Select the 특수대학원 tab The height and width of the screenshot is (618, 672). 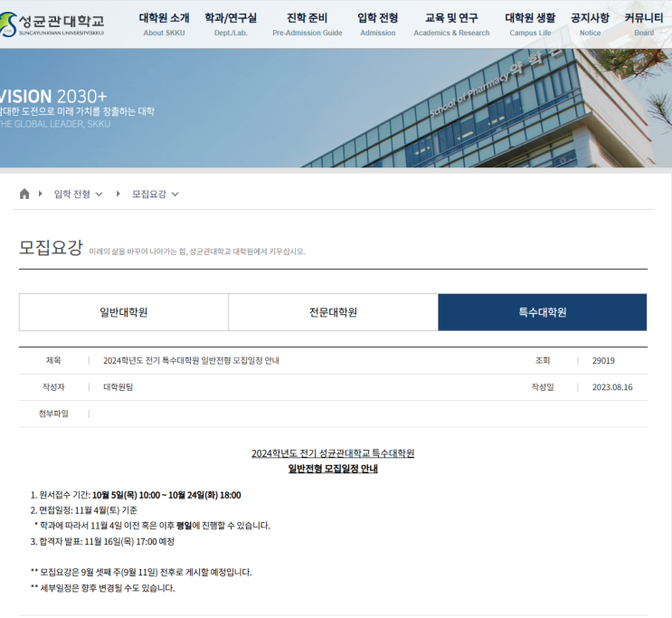[x=542, y=312]
